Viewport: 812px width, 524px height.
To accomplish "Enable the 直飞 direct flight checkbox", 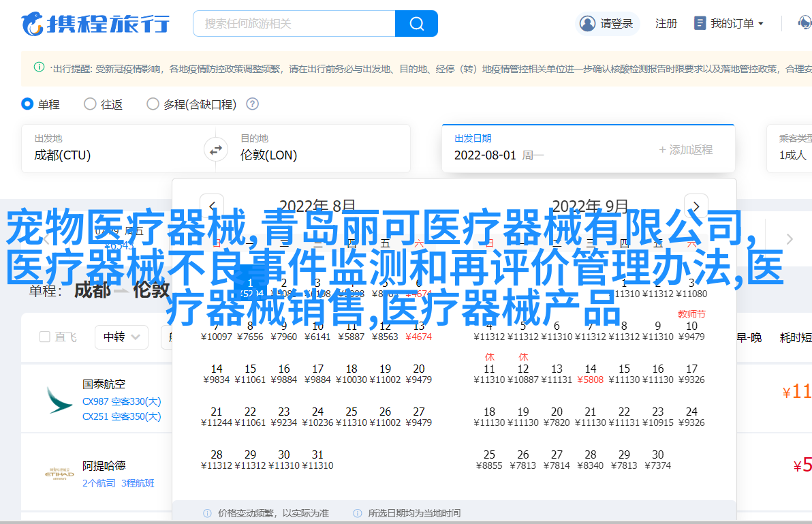I will pos(45,337).
